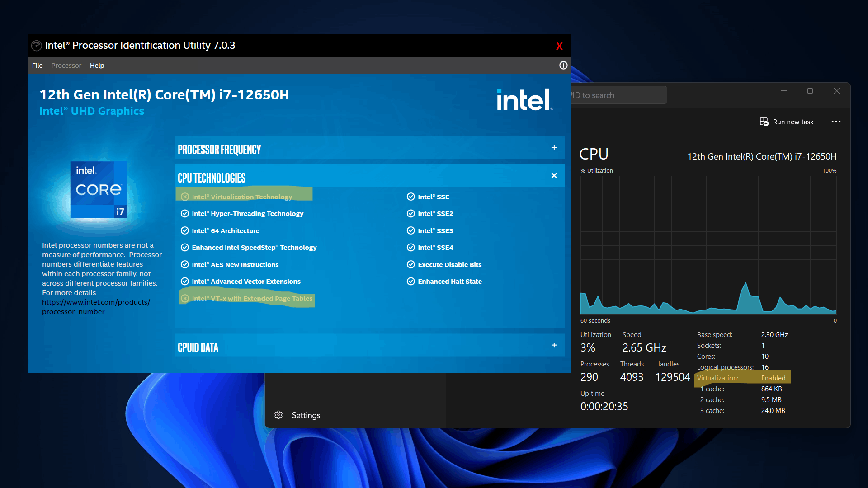
Task: Expand the CPUID Data section
Action: pos(554,345)
